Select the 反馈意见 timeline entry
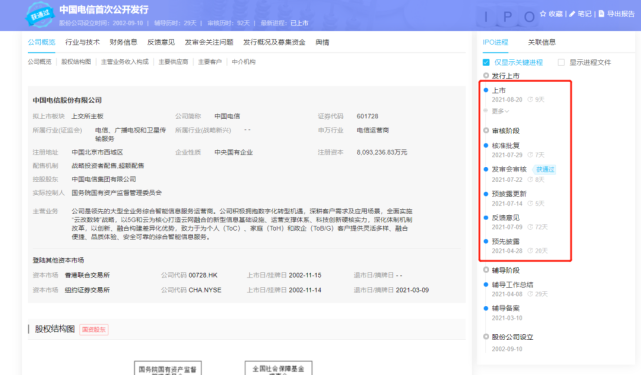The image size is (641, 375). pyautogui.click(x=506, y=217)
